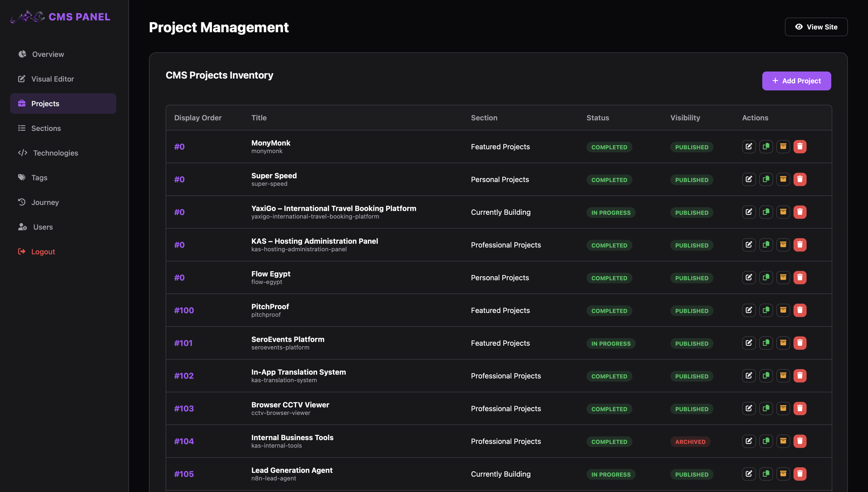Click the COMPLETED status of MonyMonk
The height and width of the screenshot is (492, 868).
pos(609,147)
